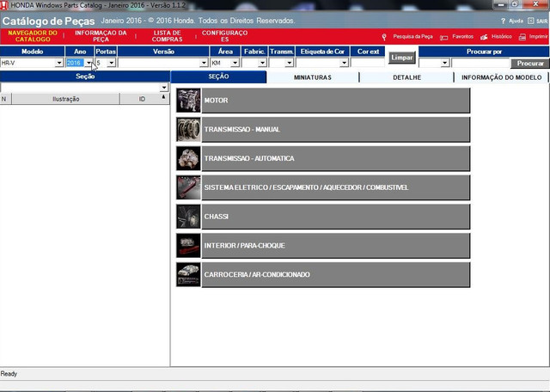Image resolution: width=550 pixels, height=392 pixels.
Task: Click the Cor ext input field
Action: tap(368, 63)
